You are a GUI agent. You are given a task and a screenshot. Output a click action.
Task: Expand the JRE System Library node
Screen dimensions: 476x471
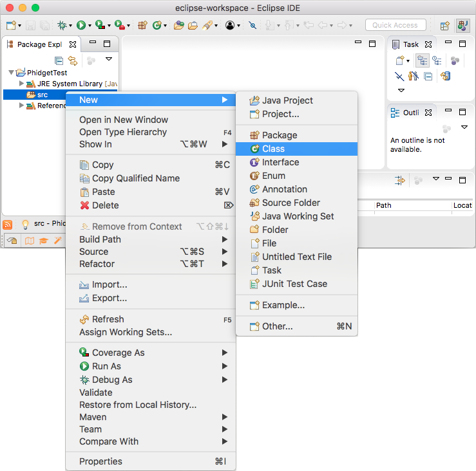[21, 84]
